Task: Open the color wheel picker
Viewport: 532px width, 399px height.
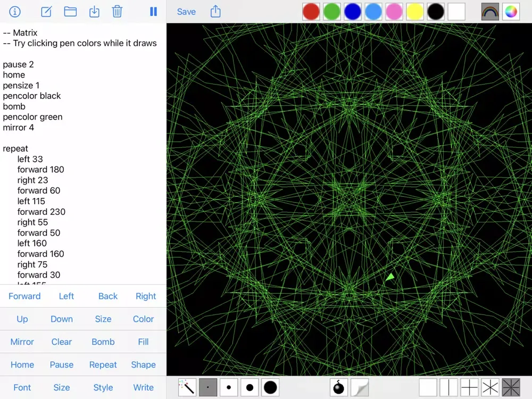Action: [511, 12]
